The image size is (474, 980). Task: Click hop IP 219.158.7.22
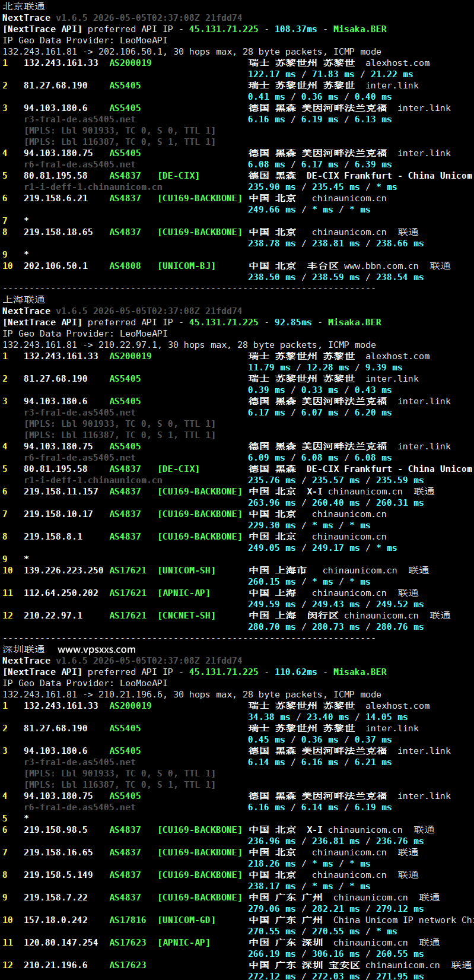click(56, 897)
